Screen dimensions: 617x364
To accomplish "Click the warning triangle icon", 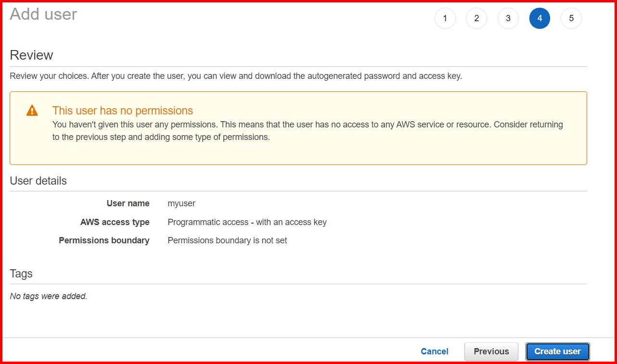I will (32, 110).
